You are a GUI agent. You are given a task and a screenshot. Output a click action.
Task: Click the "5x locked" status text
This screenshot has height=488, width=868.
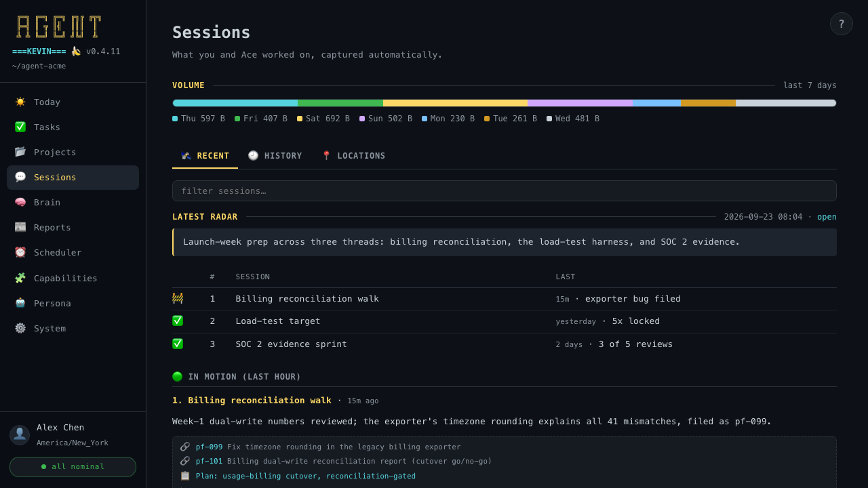point(636,321)
